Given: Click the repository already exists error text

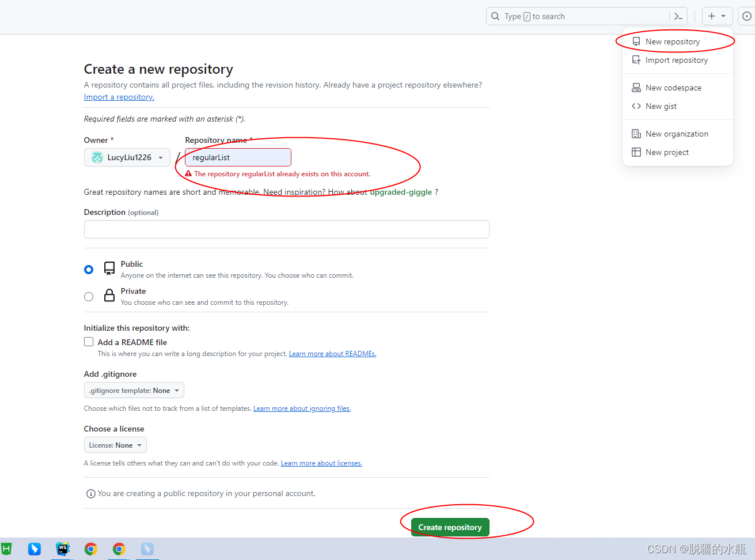Looking at the screenshot, I should (282, 174).
